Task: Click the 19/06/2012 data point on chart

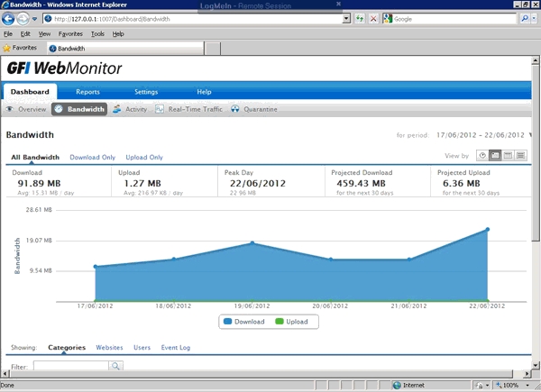Action: point(252,243)
